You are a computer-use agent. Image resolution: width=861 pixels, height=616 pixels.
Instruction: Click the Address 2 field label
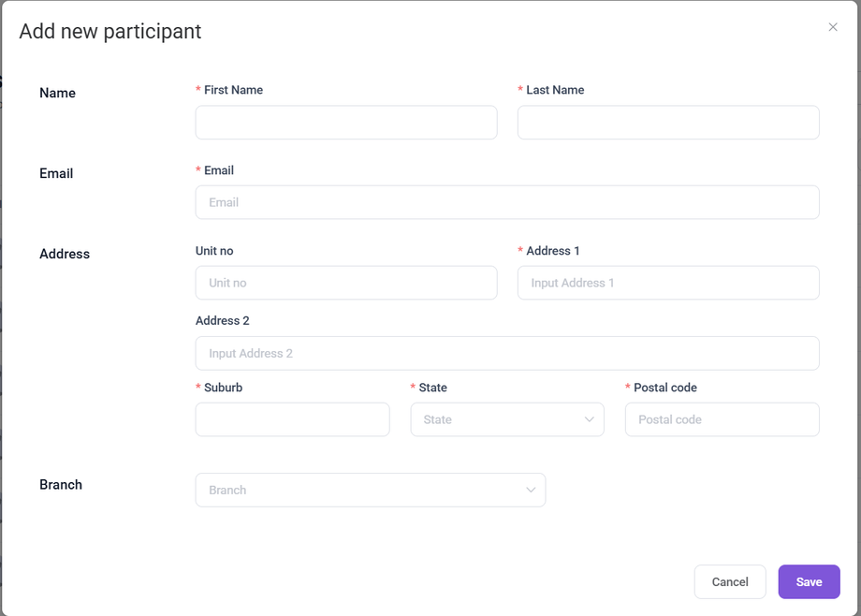(x=223, y=320)
